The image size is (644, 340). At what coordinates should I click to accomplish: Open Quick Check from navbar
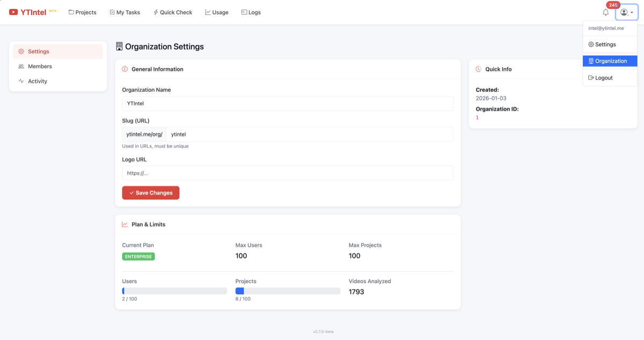[x=172, y=12]
